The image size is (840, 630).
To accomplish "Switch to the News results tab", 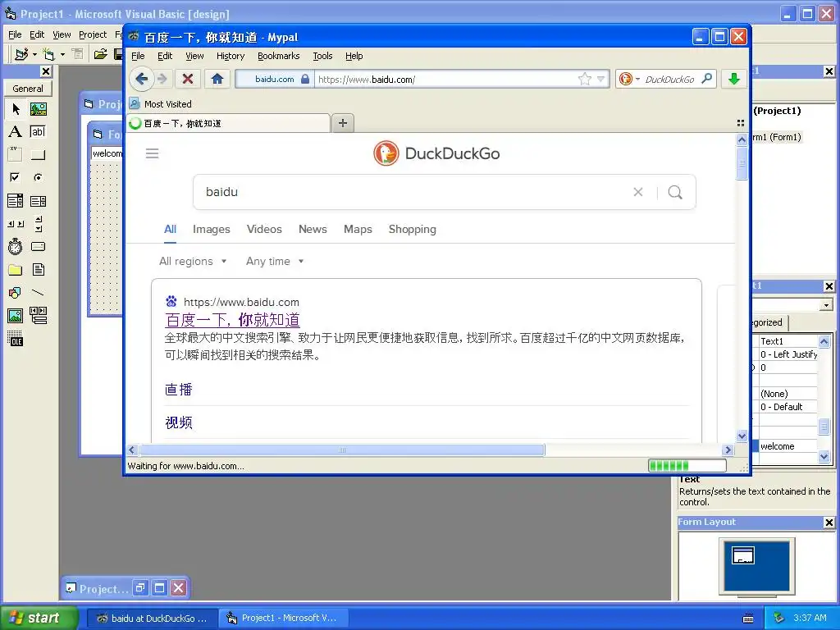I will [x=313, y=230].
